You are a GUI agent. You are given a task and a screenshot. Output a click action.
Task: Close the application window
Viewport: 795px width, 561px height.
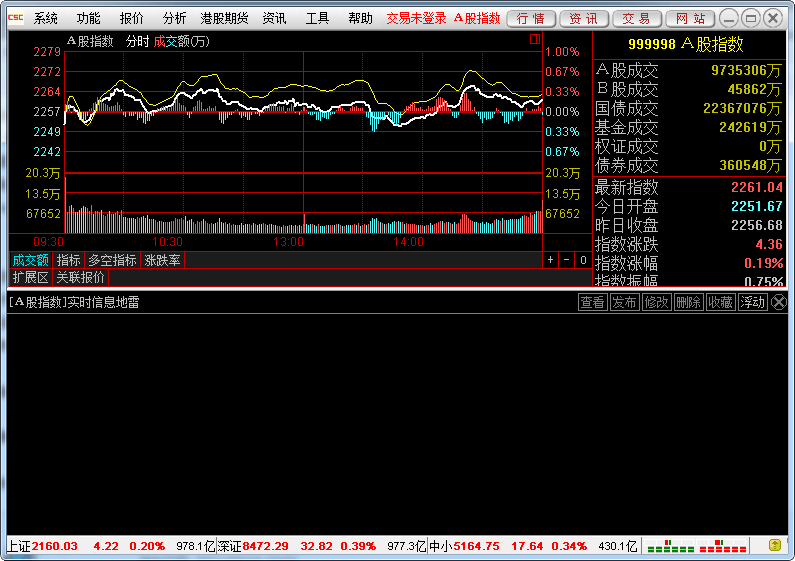[773, 19]
